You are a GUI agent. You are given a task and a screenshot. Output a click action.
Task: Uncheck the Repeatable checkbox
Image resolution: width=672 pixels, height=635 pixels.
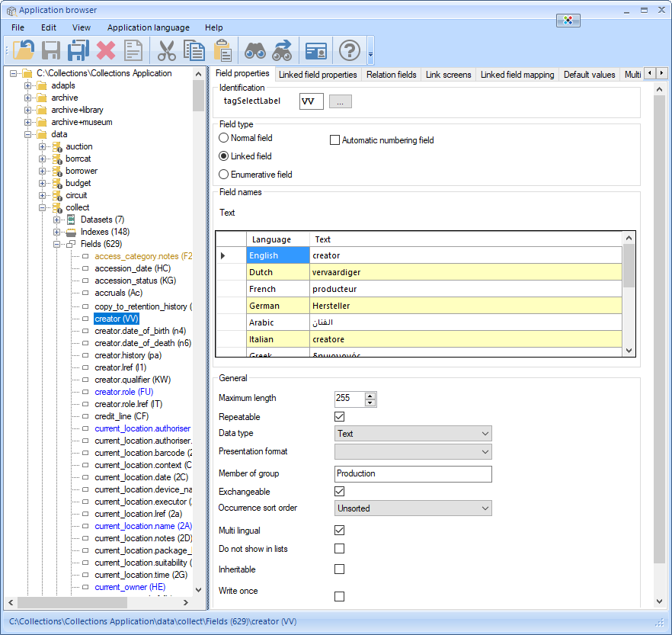pos(339,416)
